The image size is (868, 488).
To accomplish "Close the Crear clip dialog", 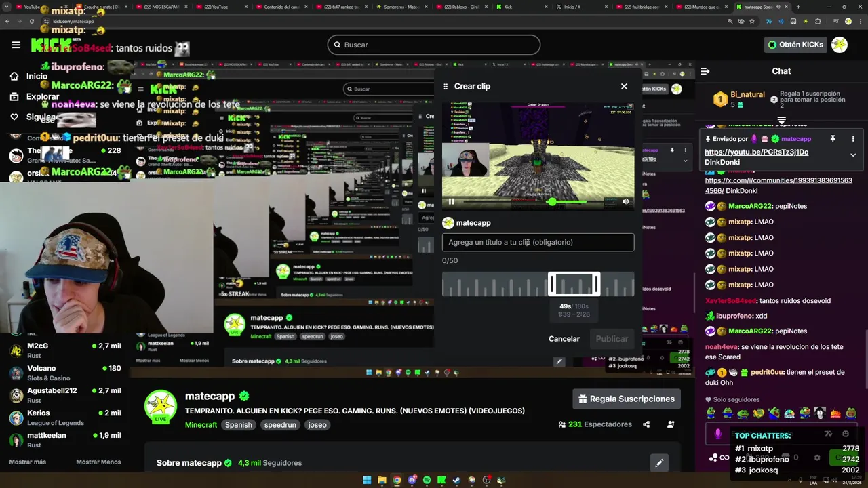I will point(624,86).
